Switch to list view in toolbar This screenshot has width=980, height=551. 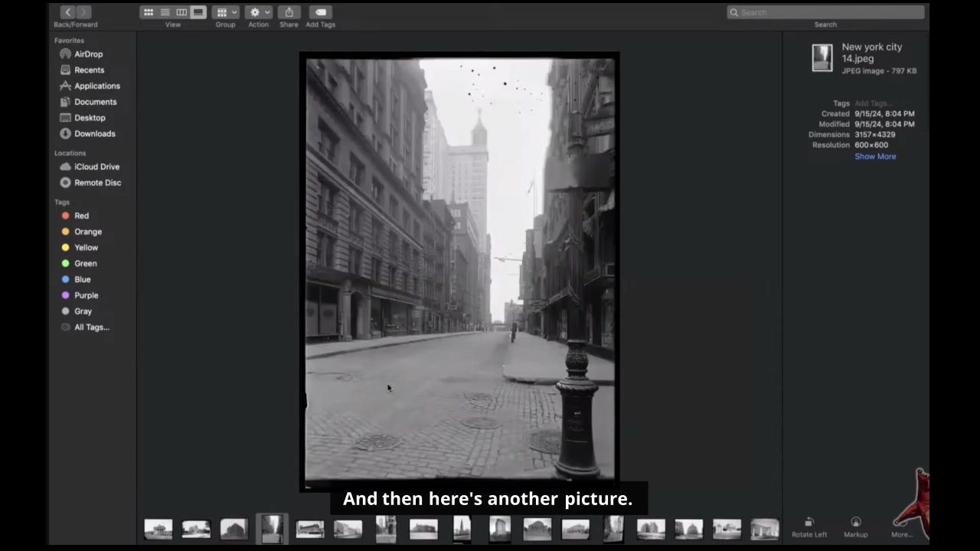click(x=165, y=12)
